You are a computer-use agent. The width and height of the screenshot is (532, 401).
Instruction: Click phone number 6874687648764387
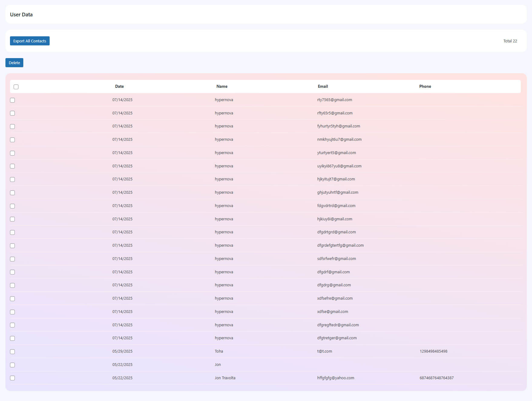click(x=437, y=378)
